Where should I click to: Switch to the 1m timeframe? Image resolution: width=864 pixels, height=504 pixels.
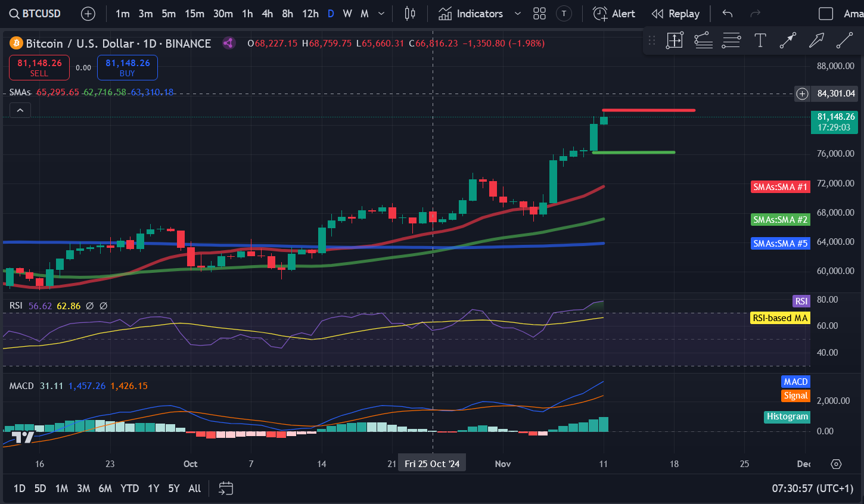click(123, 14)
